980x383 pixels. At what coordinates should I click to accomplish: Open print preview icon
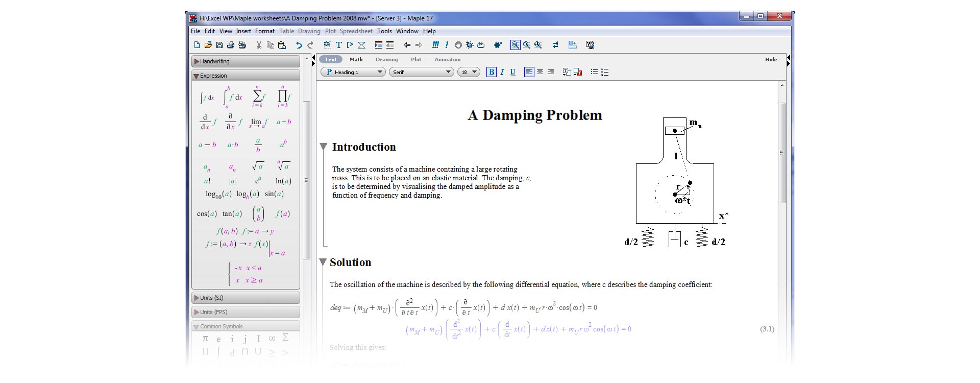[x=242, y=45]
